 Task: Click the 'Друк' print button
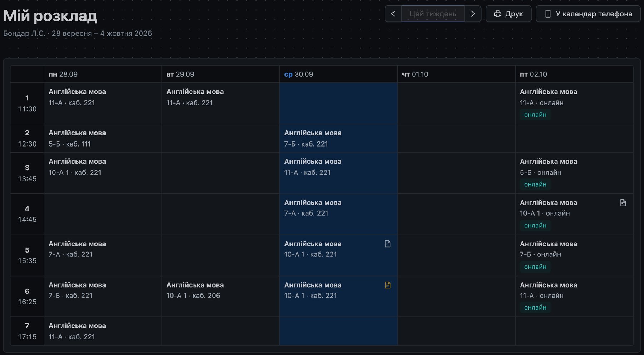508,14
